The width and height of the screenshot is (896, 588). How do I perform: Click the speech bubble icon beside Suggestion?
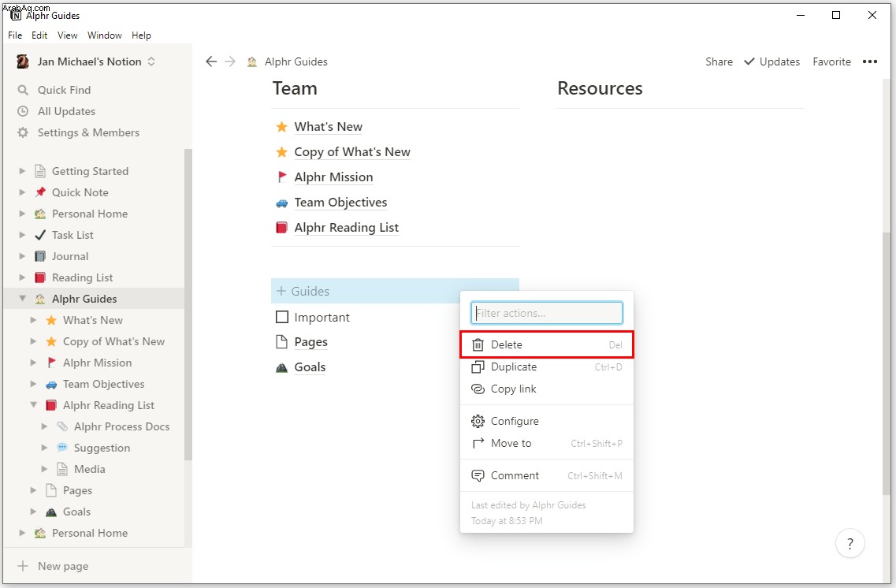(x=62, y=448)
